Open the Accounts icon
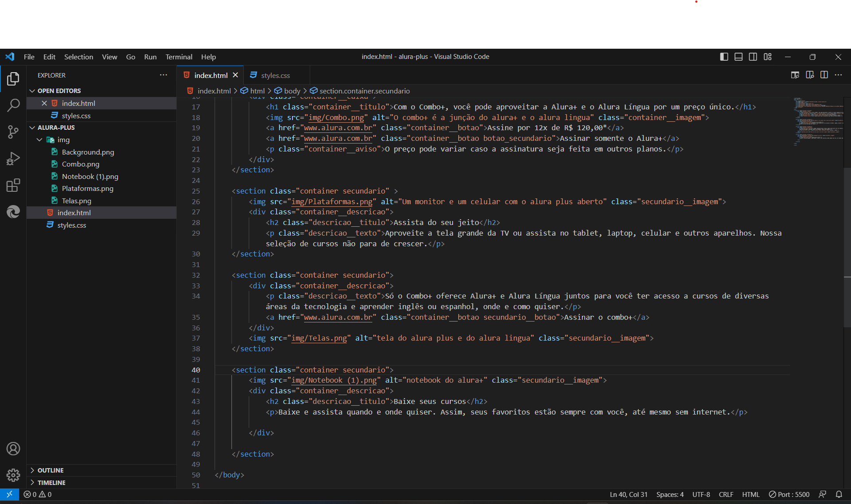The image size is (851, 504). tap(13, 449)
